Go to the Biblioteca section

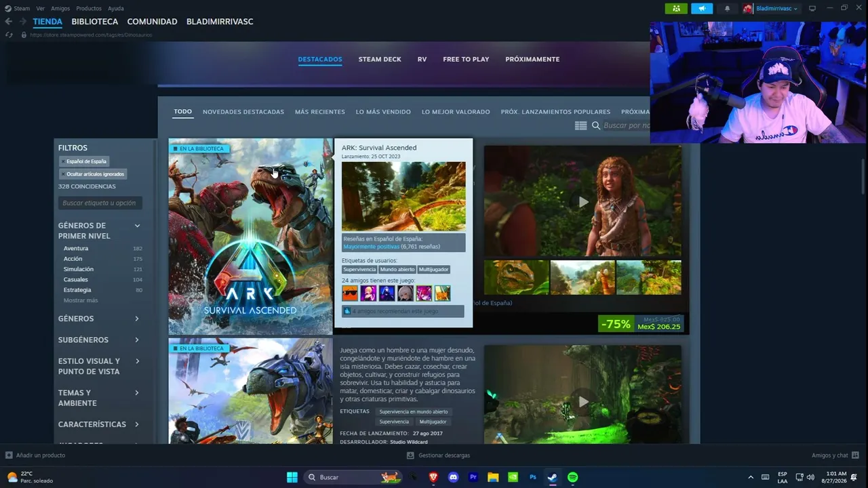click(x=95, y=22)
